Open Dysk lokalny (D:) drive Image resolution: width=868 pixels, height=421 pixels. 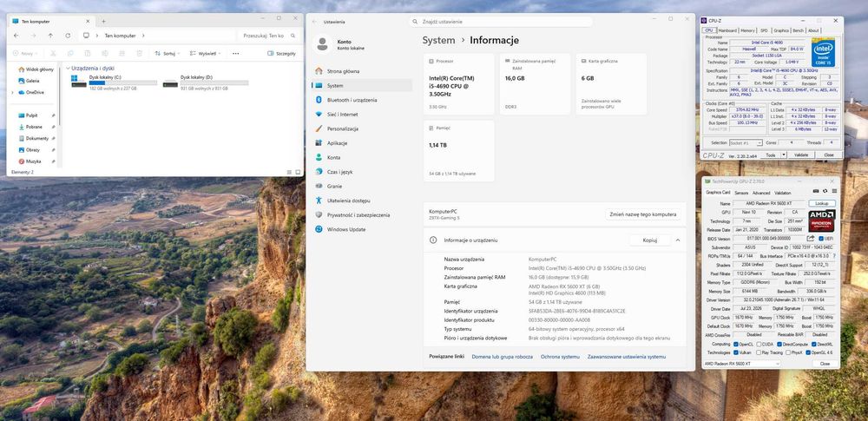pos(206,82)
